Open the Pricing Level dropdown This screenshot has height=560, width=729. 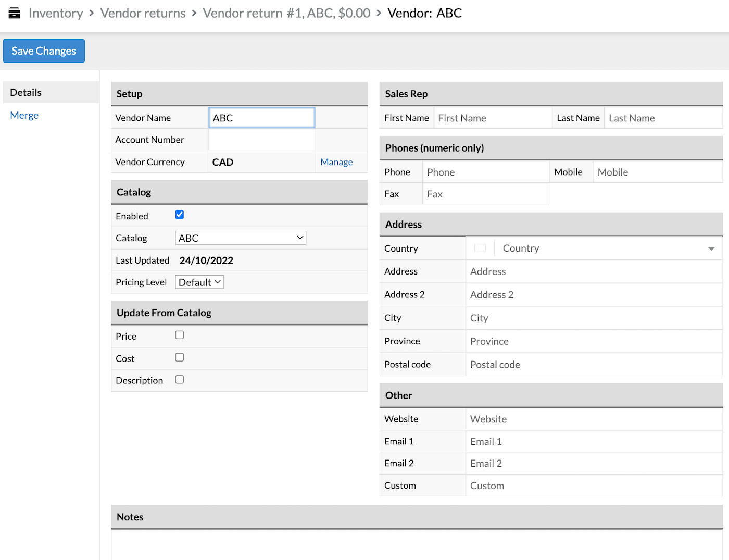click(x=199, y=282)
